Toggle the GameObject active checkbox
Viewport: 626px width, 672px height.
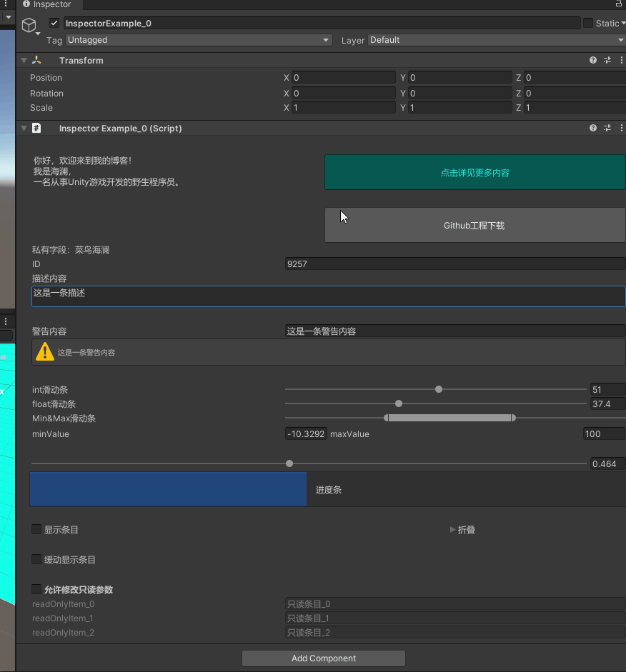pyautogui.click(x=54, y=23)
